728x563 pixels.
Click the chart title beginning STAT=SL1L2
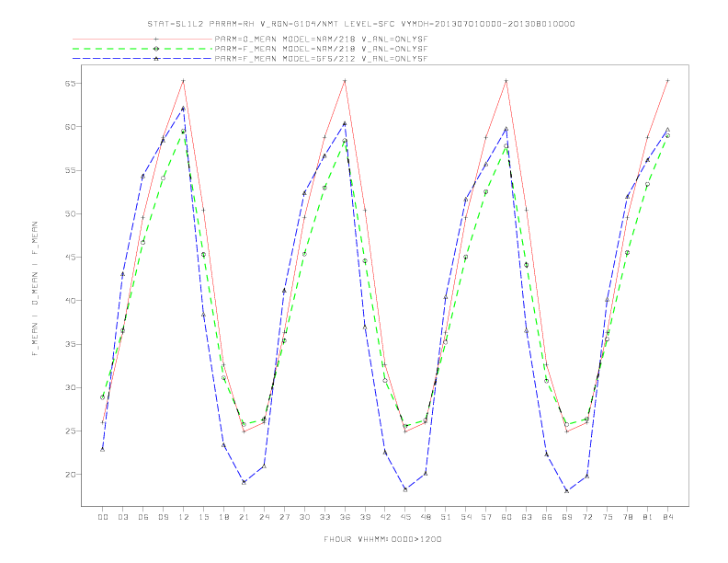click(360, 24)
